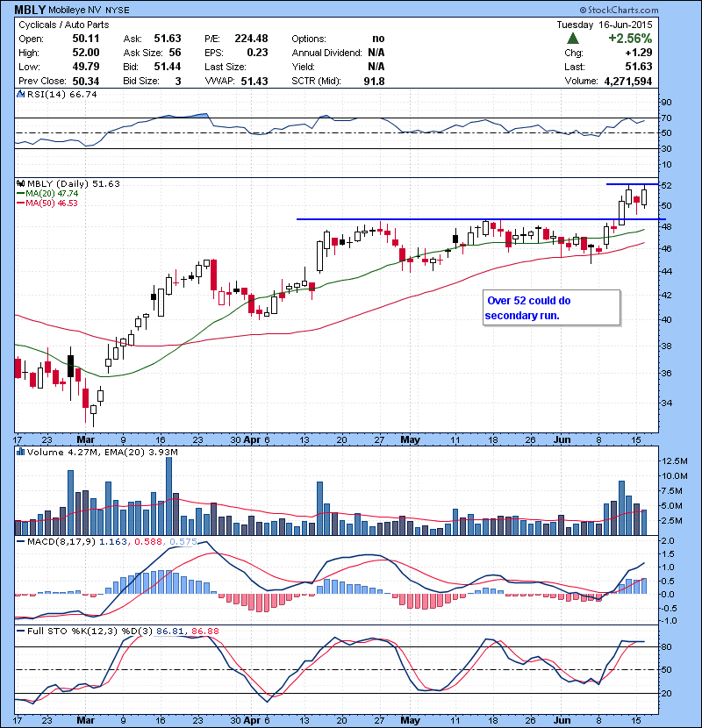The height and width of the screenshot is (728, 702).
Task: Click the 34 price axis label
Action: click(x=666, y=403)
